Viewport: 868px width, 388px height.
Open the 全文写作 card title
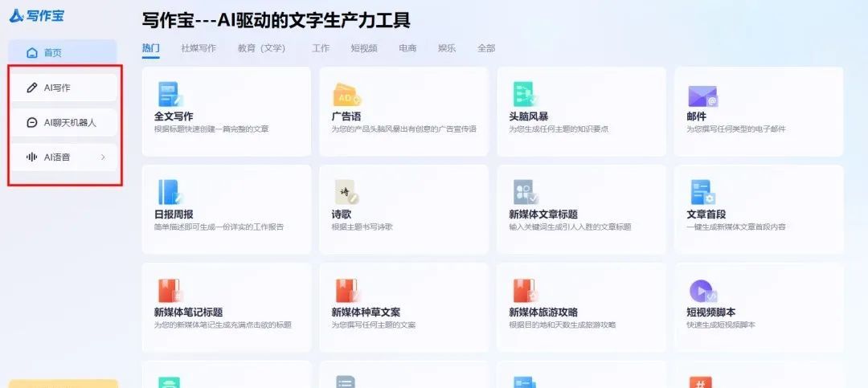[174, 116]
